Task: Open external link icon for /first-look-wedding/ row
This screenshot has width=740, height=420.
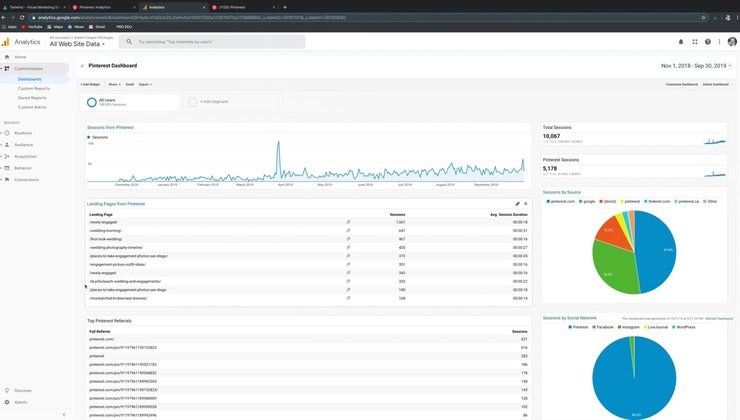Action: (348, 239)
